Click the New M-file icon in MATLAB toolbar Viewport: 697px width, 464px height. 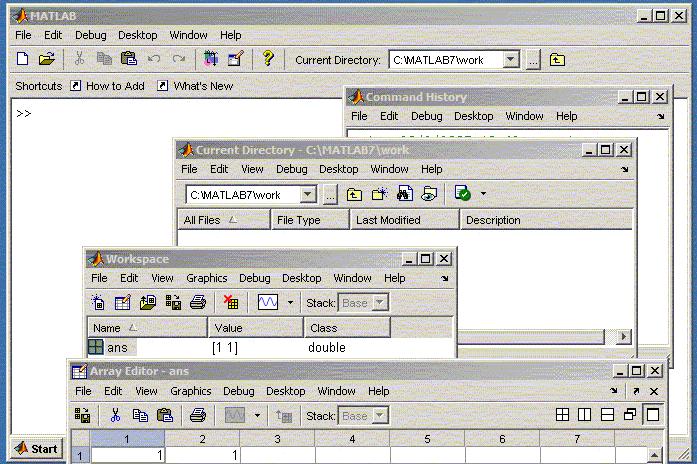(x=22, y=59)
